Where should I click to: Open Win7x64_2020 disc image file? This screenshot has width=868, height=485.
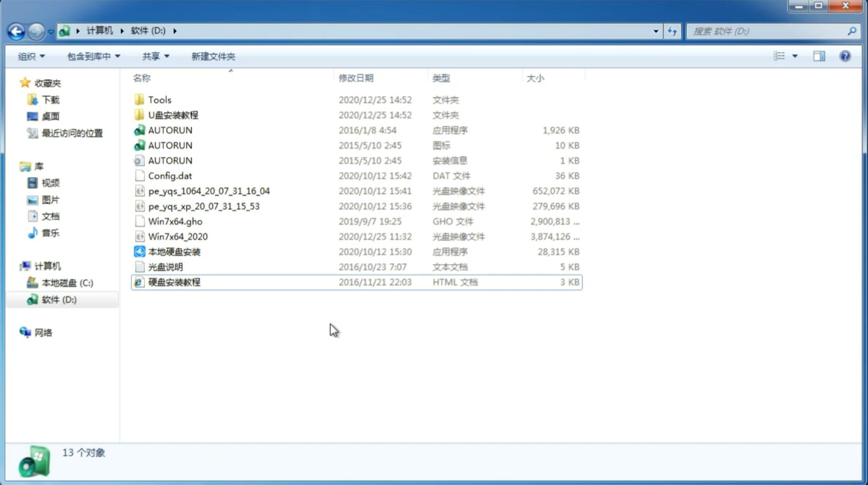coord(178,236)
